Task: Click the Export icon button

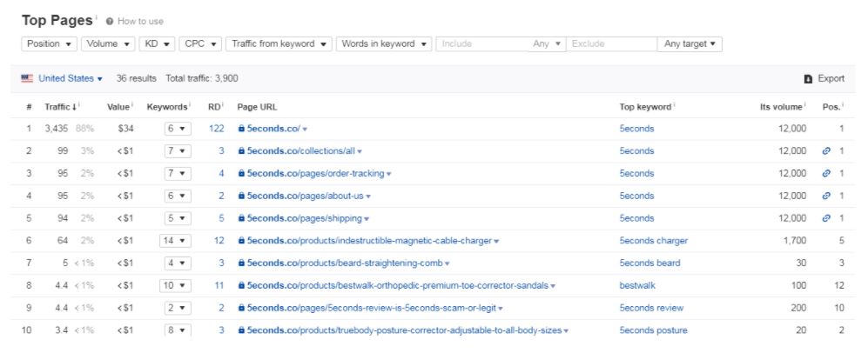Action: coord(808,78)
